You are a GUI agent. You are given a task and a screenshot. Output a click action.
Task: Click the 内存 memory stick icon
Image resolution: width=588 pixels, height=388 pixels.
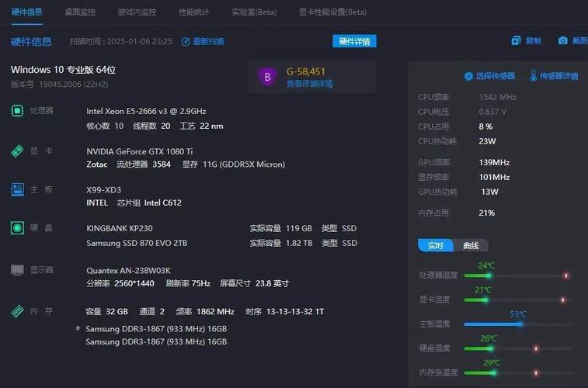click(x=17, y=311)
